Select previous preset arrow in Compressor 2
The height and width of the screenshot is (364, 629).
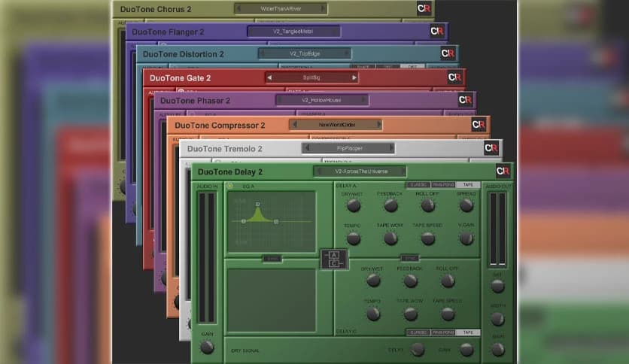295,124
